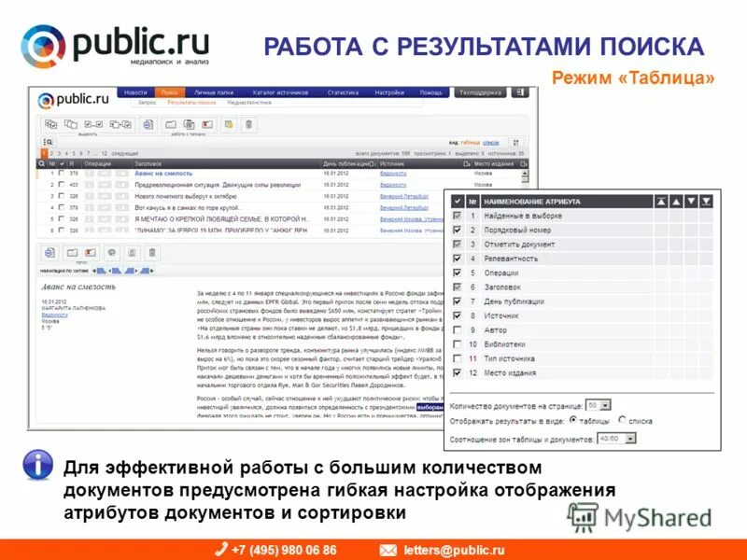Open Нового почетного выберут к октябрю headline
The image size is (747, 560).
(186, 196)
